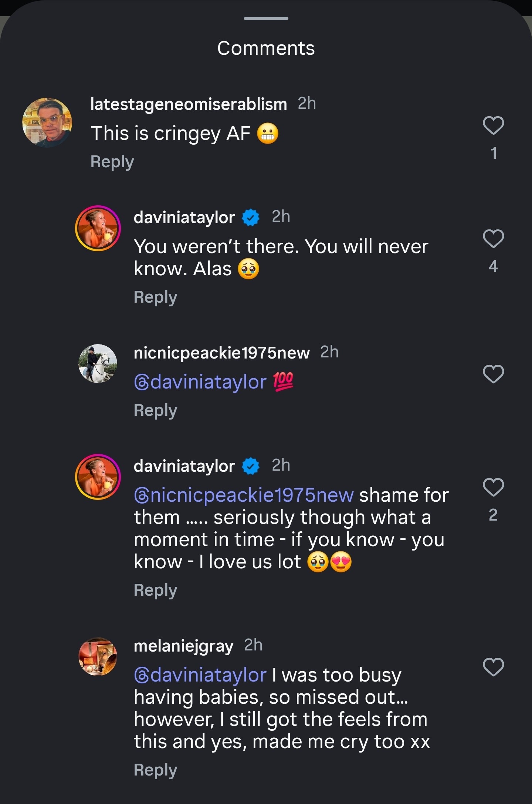The image size is (532, 804).
Task: View daviniataylor's story from first reply avatar
Action: (x=98, y=228)
